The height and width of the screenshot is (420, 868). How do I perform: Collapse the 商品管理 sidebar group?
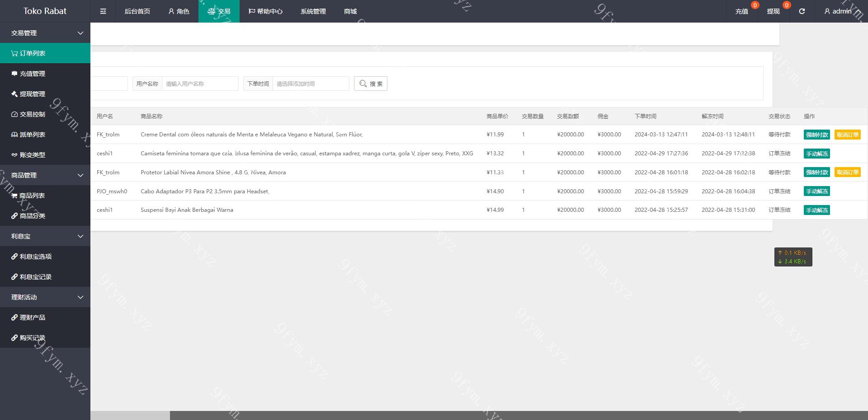[45, 175]
